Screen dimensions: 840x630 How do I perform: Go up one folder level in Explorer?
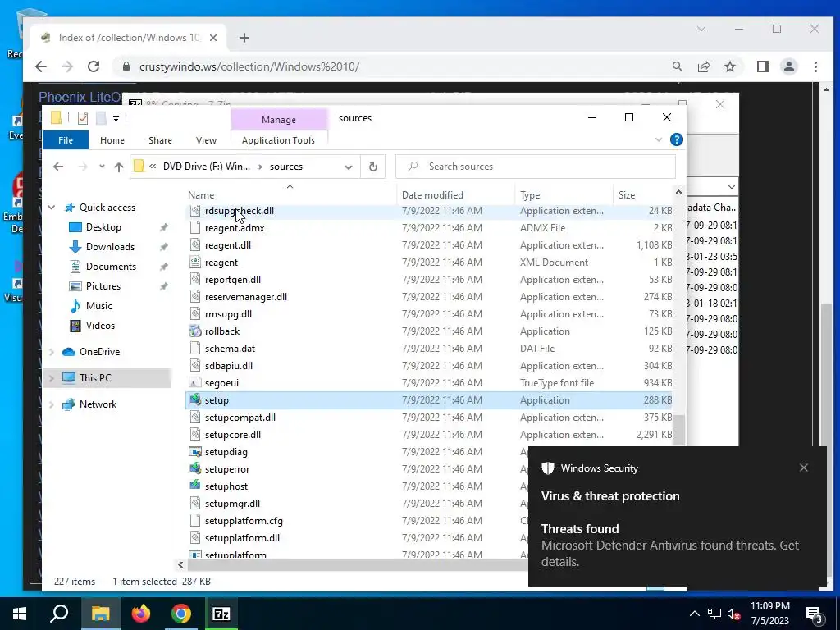click(118, 167)
